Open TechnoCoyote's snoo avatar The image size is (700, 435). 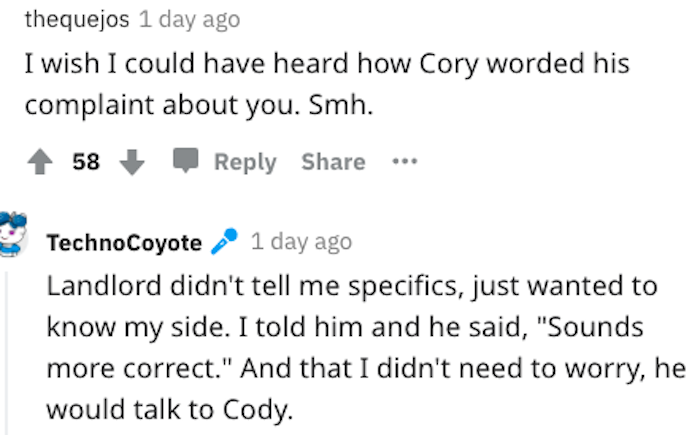click(13, 234)
